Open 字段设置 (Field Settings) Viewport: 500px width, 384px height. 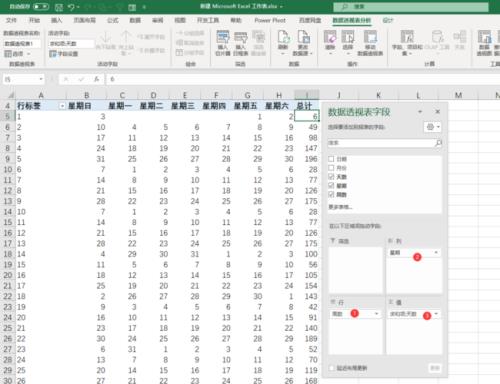(64, 54)
